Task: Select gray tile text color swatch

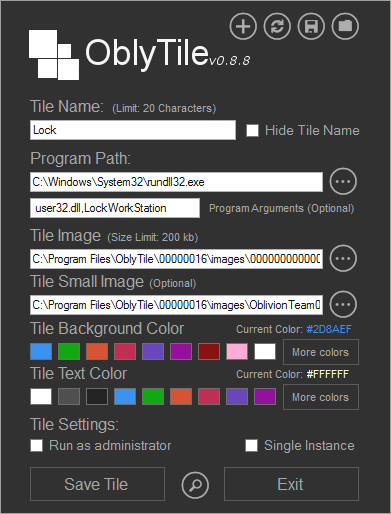Action: pyautogui.click(x=69, y=397)
